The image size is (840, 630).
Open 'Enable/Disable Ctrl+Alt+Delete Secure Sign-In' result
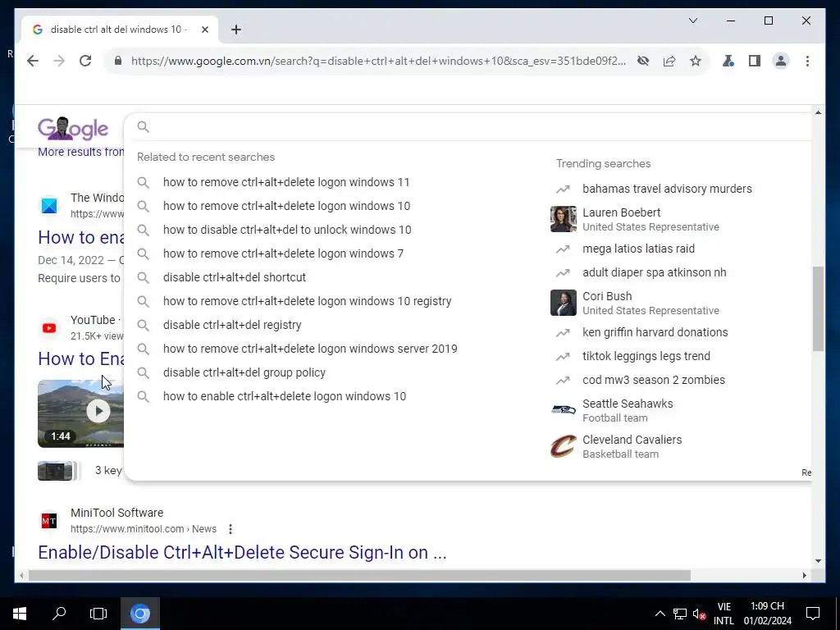click(242, 552)
